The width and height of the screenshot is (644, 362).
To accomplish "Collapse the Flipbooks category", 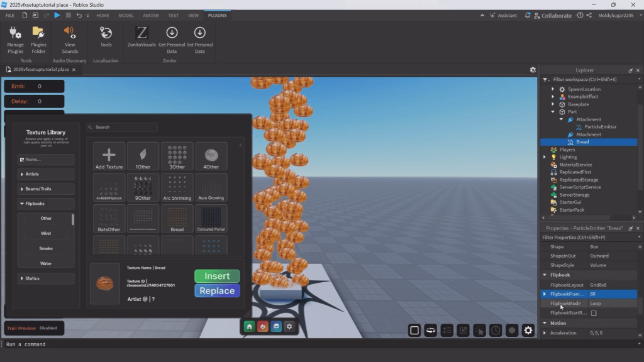I will 46,204.
